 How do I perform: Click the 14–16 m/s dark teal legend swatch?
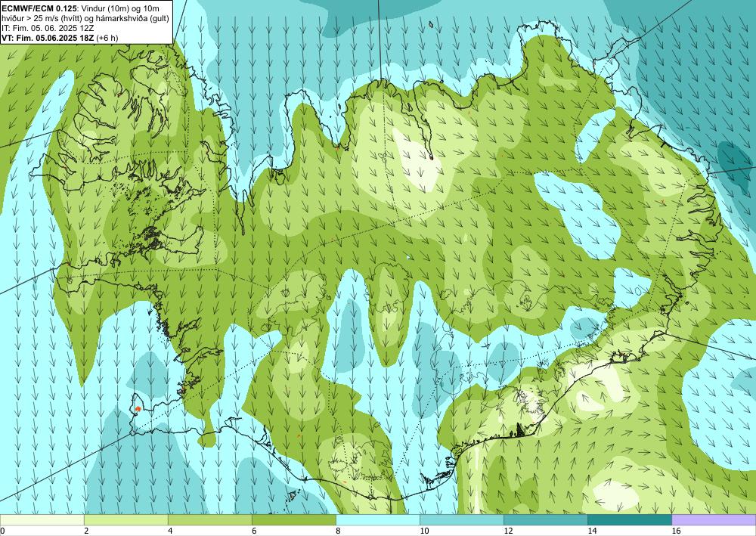pos(629,519)
